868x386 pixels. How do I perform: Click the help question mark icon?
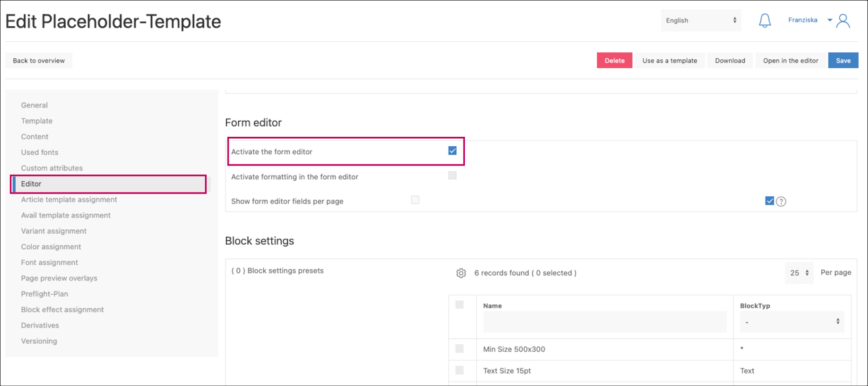tap(781, 201)
